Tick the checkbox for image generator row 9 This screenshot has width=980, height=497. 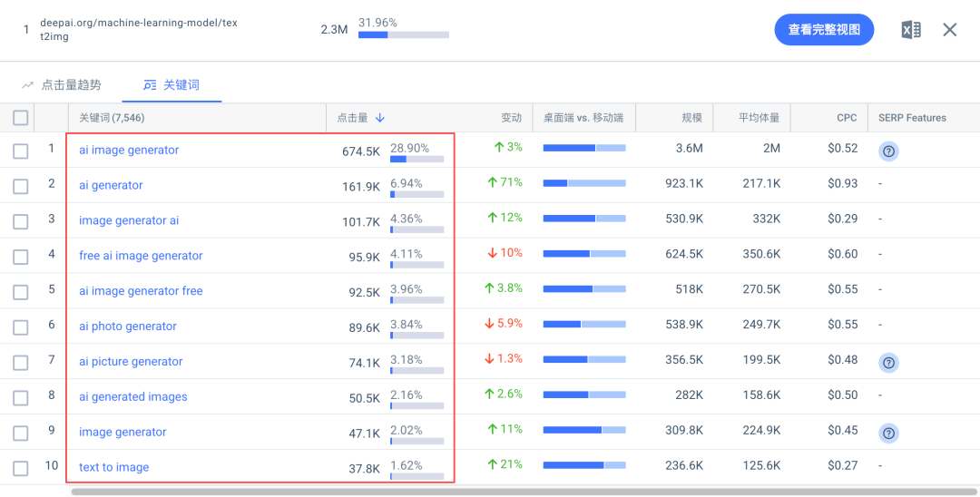pos(21,434)
